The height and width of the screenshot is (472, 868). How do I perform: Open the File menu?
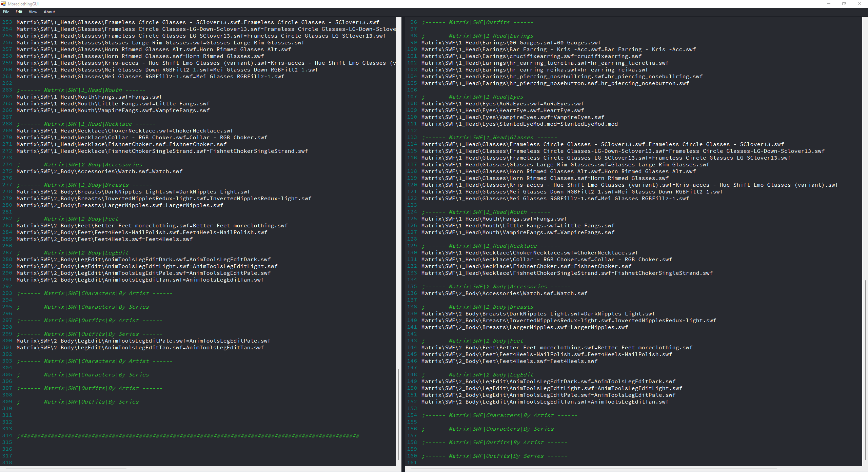[6, 12]
